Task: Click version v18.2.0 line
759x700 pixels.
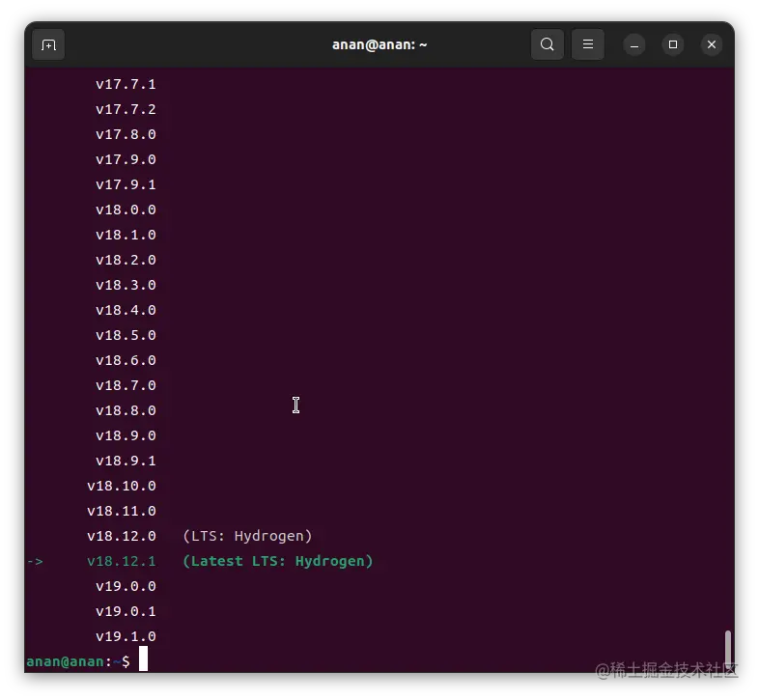Action: 126,261
